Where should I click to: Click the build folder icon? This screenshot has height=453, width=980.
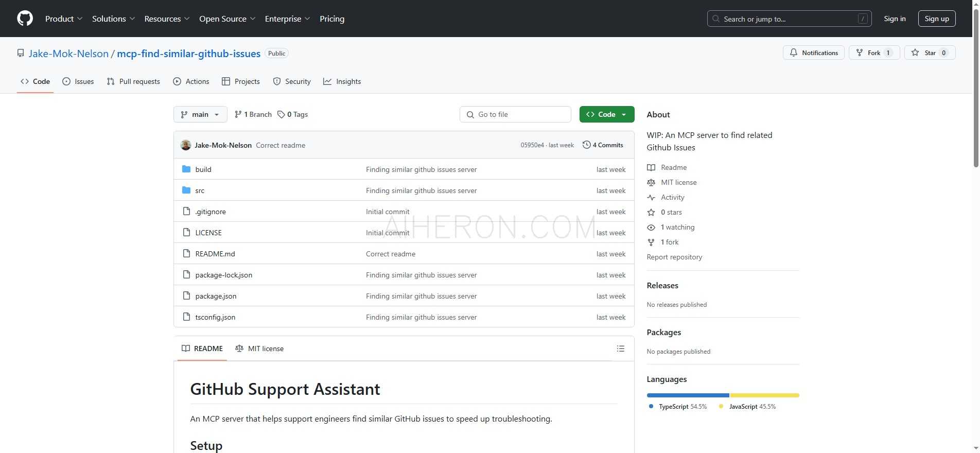pyautogui.click(x=186, y=169)
